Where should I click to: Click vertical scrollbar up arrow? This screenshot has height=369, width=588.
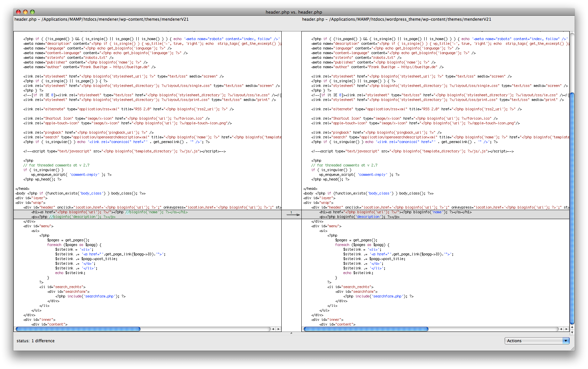click(x=572, y=327)
